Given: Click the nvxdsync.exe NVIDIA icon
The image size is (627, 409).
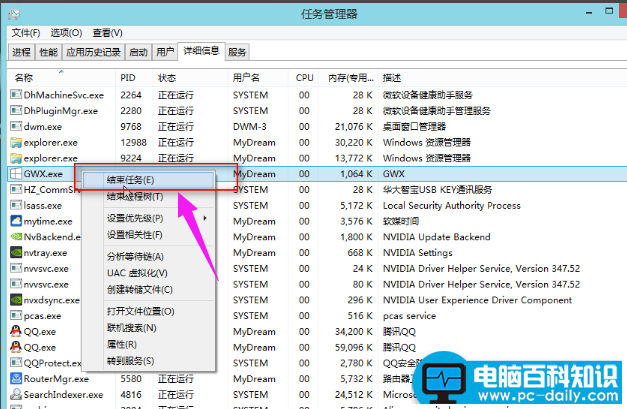Looking at the screenshot, I should tap(16, 299).
